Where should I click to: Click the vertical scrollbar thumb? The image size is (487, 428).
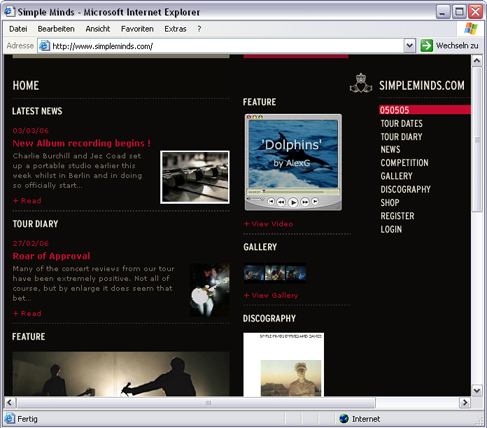(477, 139)
